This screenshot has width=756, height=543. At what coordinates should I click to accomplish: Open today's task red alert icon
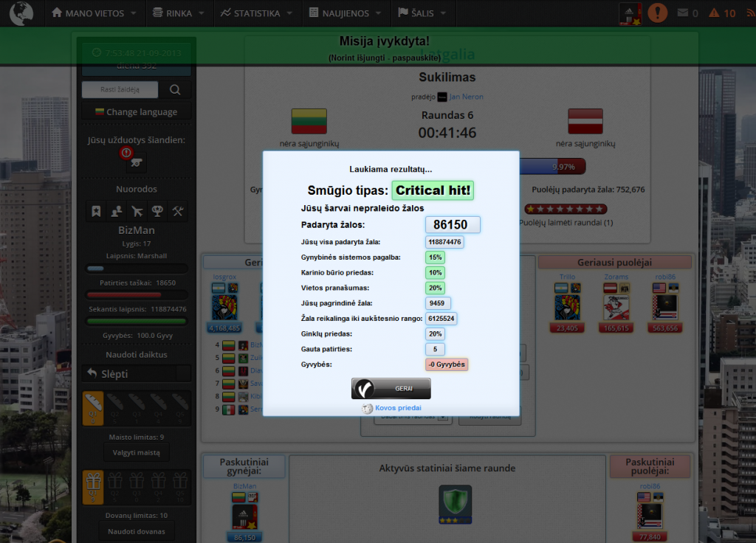(x=126, y=153)
